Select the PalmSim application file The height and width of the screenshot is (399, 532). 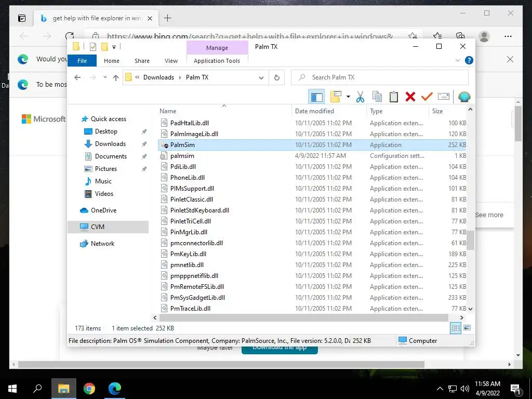click(x=312, y=145)
